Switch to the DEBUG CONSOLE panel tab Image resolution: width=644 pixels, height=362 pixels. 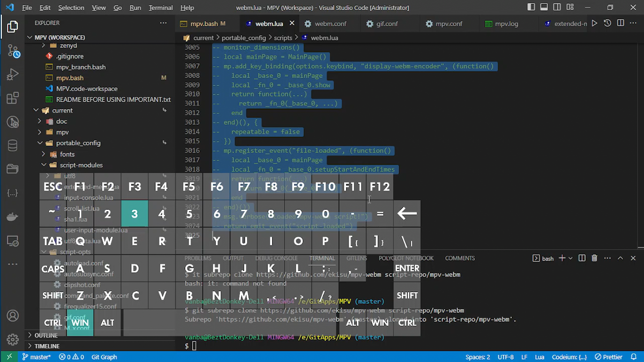pos(276,258)
